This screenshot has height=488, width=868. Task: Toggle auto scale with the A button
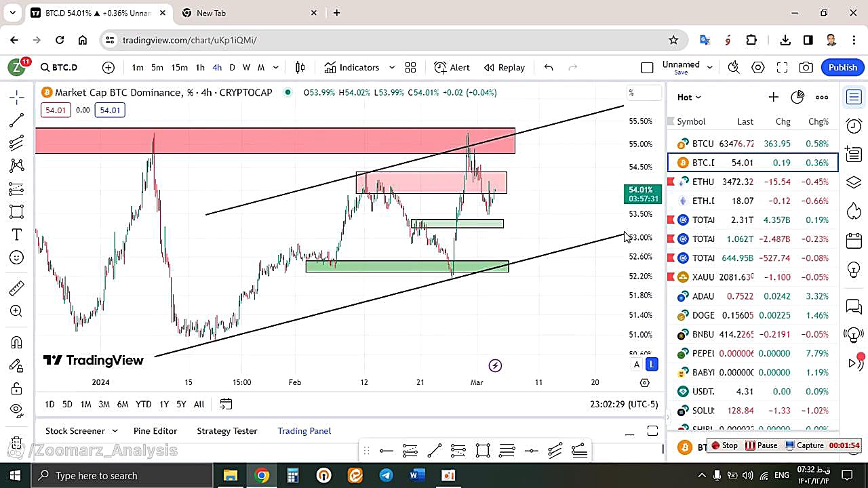coord(636,365)
